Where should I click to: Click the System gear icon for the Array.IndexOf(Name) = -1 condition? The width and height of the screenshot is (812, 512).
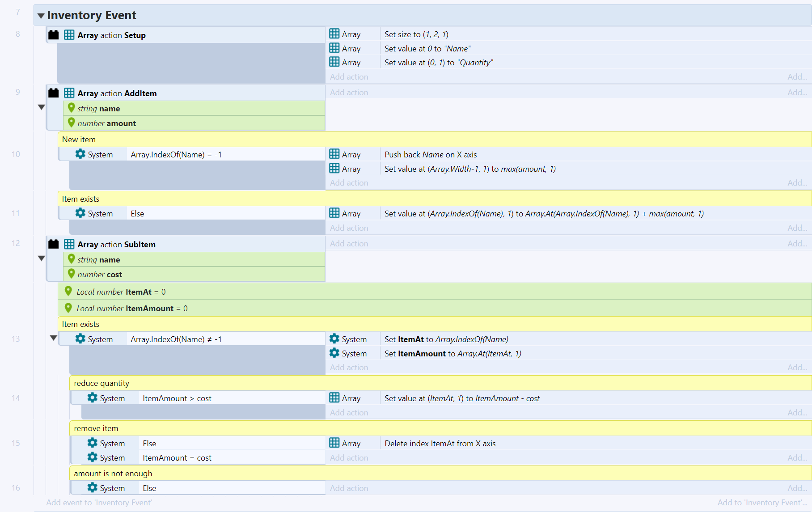tap(80, 154)
